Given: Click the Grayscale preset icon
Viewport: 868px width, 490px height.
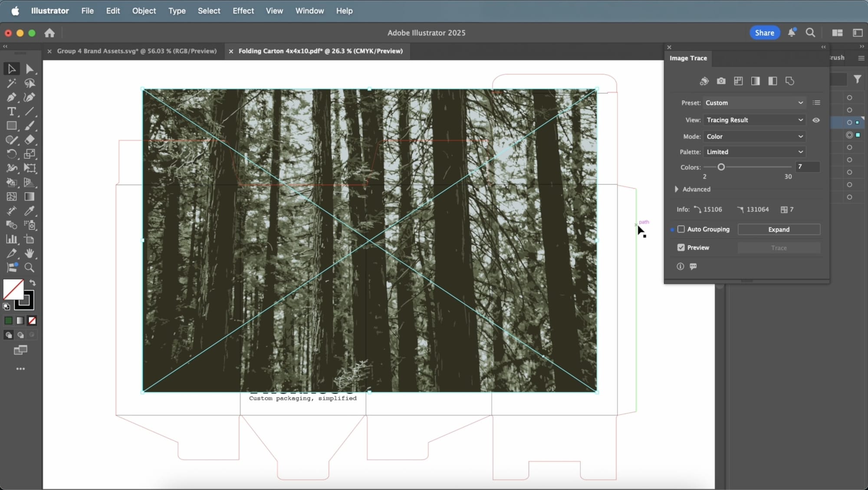Looking at the screenshot, I should click(756, 81).
